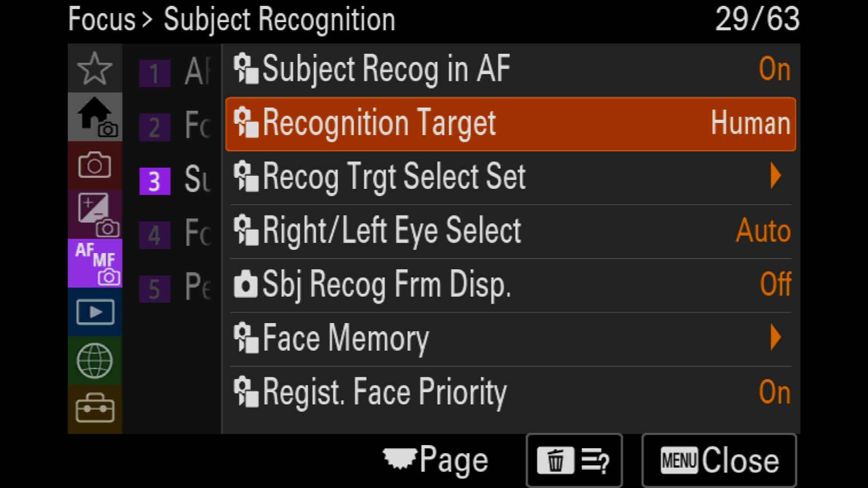This screenshot has width=868, height=488.
Task: Open the Network globe tab
Action: pos(94,361)
